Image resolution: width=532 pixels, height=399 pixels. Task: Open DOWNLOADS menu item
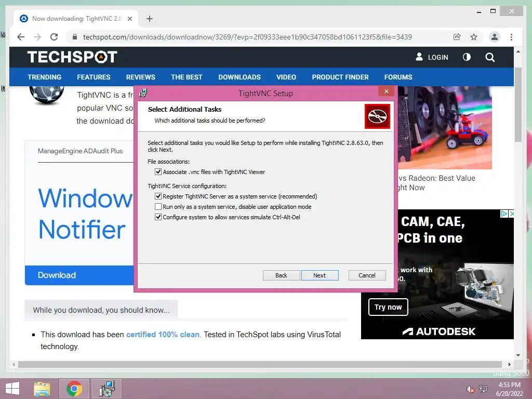[240, 77]
